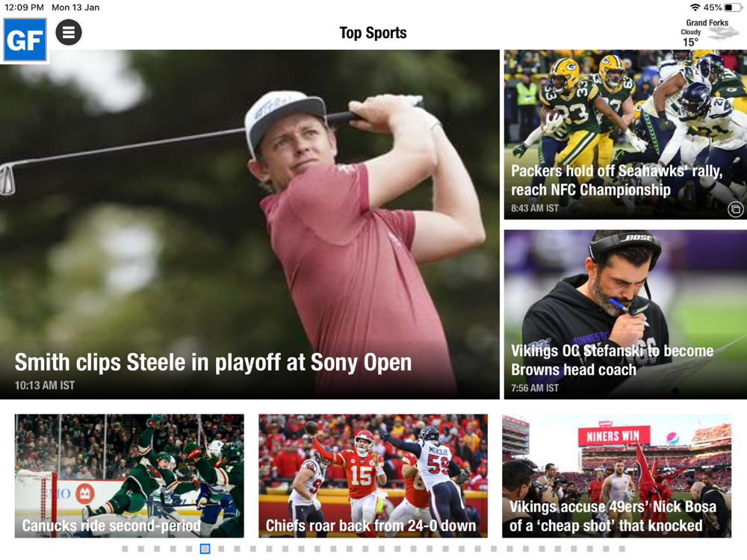Tap the Smith clips Steele headline text
Viewport: 747px width, 560px height.
213,362
